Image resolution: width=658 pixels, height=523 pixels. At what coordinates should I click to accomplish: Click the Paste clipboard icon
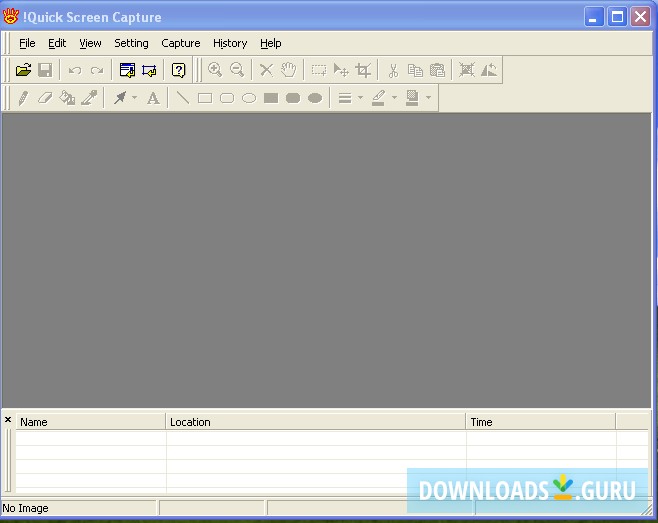437,70
